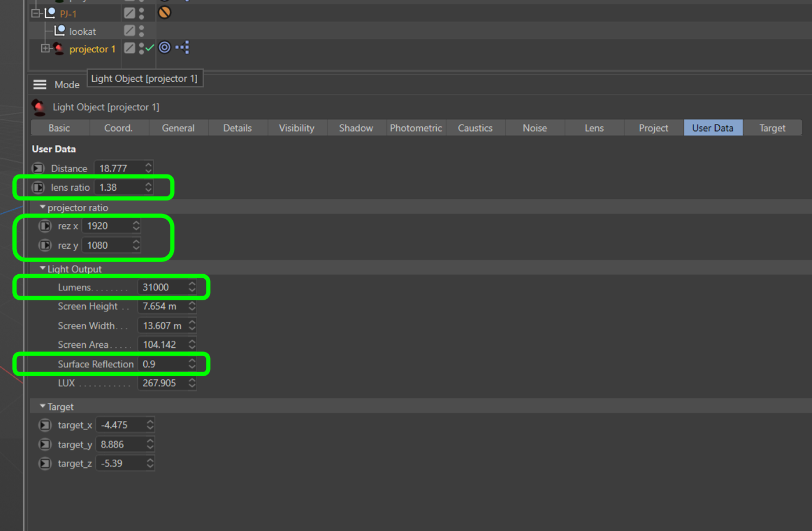Image resolution: width=812 pixels, height=531 pixels.
Task: Open the Shadow tab
Action: pyautogui.click(x=356, y=128)
